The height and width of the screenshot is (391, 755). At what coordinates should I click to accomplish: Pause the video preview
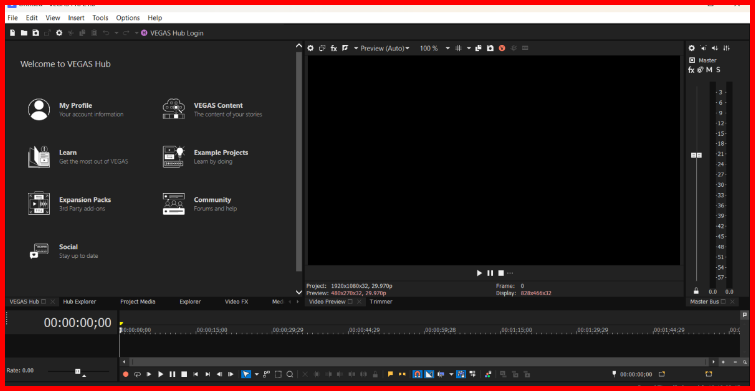tap(490, 273)
